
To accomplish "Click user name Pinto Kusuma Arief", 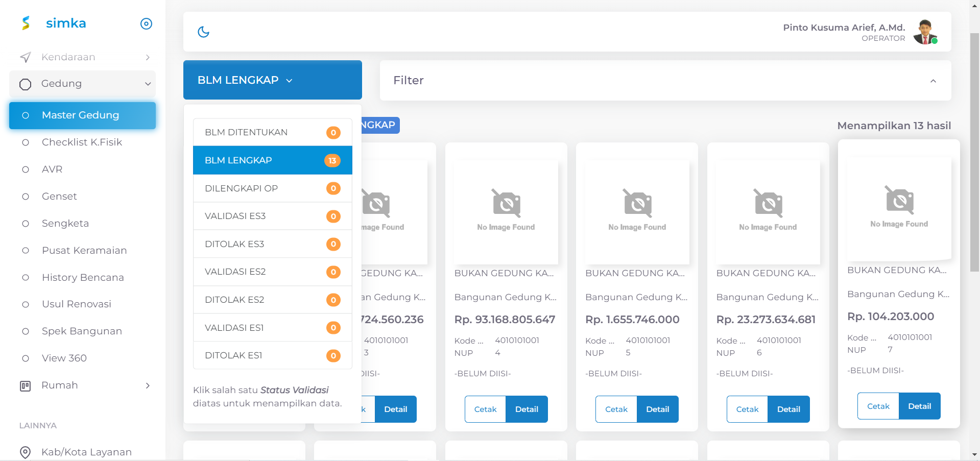I will 844,28.
